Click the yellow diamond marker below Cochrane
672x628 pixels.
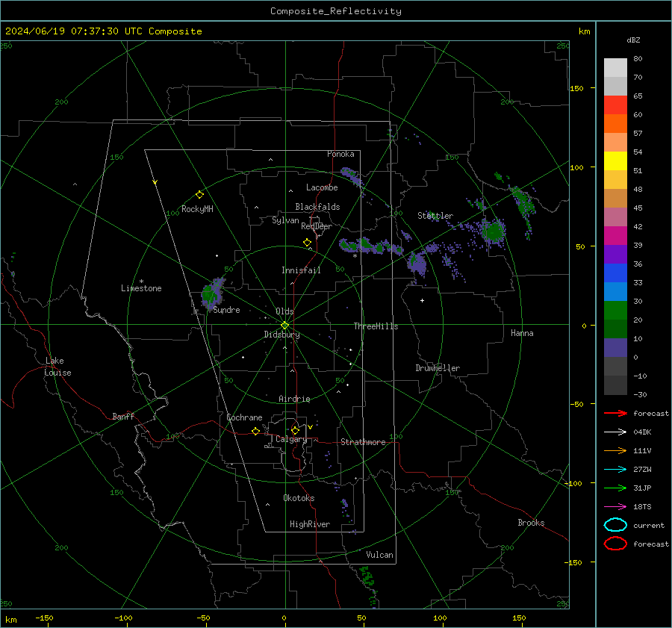click(x=255, y=432)
